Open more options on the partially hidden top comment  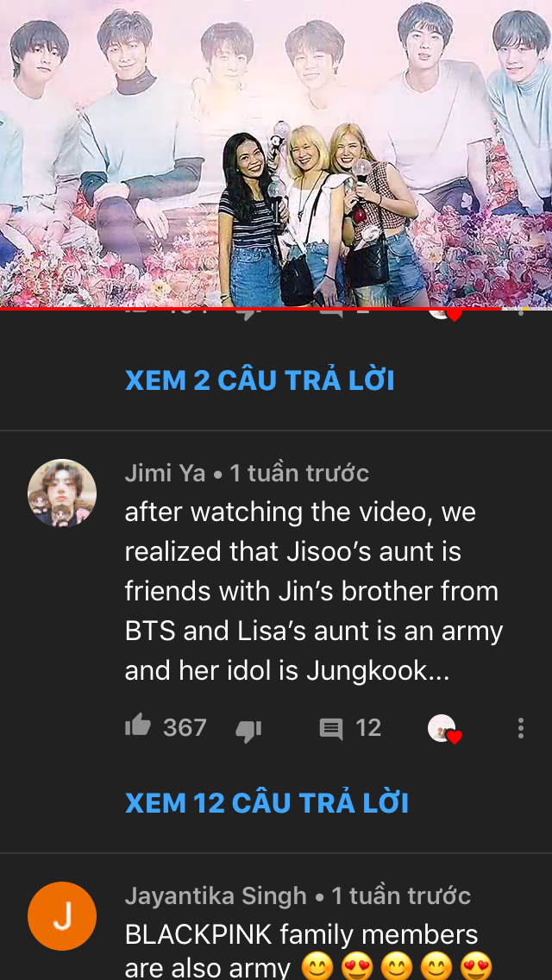(x=520, y=311)
